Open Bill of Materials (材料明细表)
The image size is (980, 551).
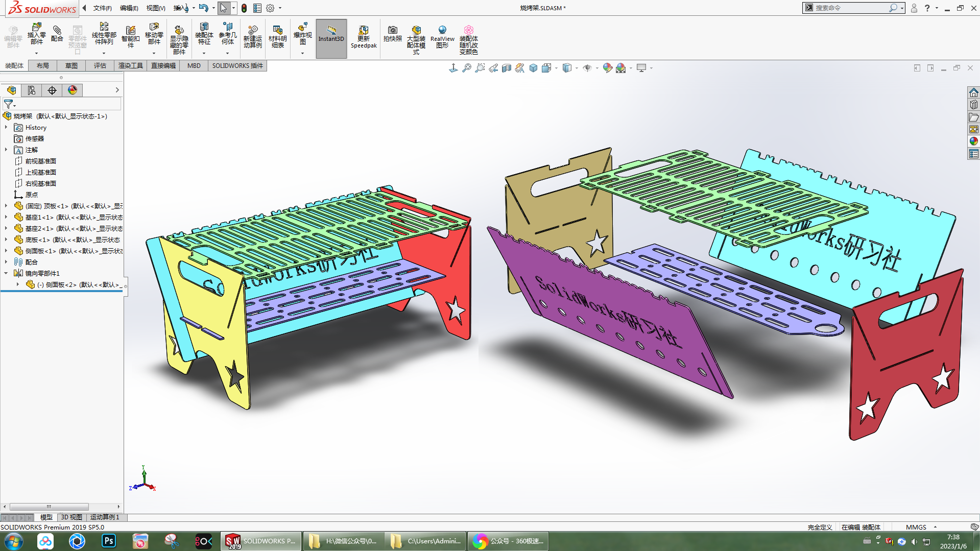277,36
